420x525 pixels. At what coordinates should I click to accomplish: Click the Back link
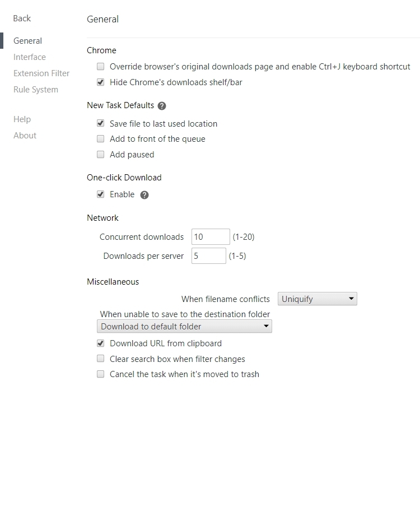[x=22, y=18]
